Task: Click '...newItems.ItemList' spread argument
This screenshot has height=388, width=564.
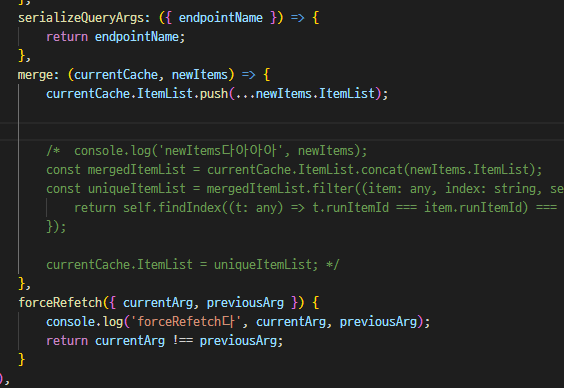Action: point(305,94)
